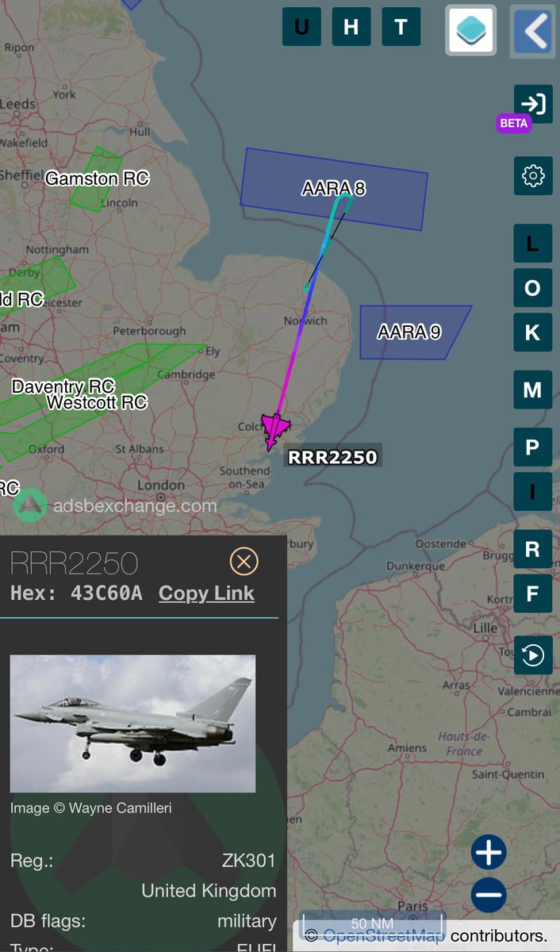Click the K toolbar button
The image size is (560, 952).
point(533,332)
